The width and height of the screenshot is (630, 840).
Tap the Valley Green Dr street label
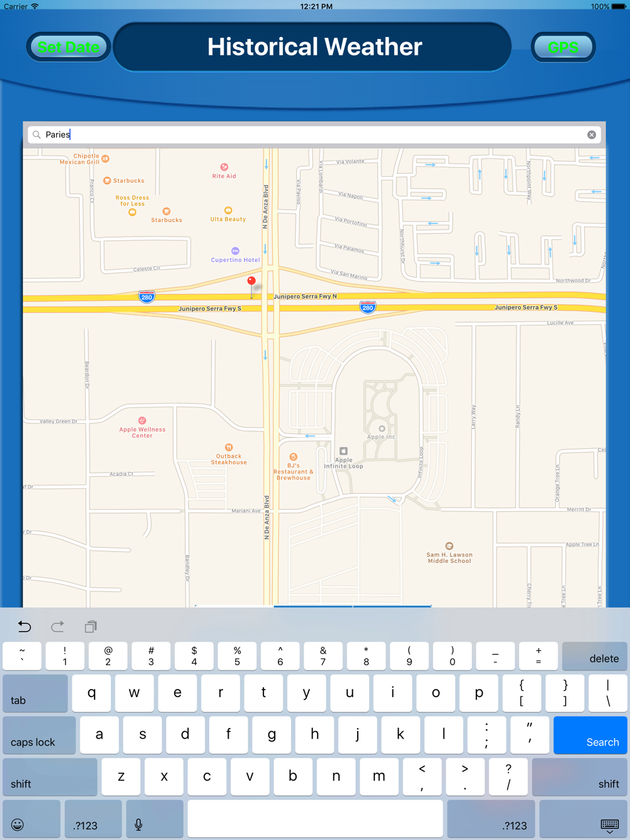pos(59,421)
